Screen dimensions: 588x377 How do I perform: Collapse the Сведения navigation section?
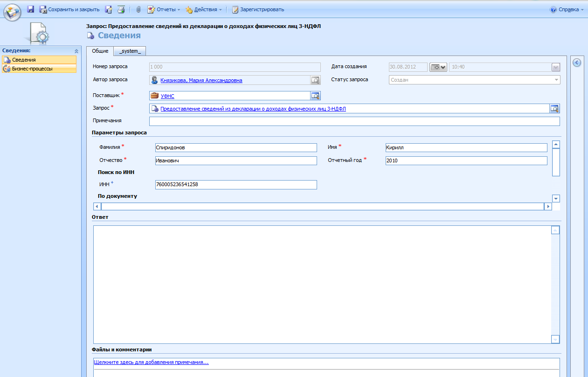point(76,50)
